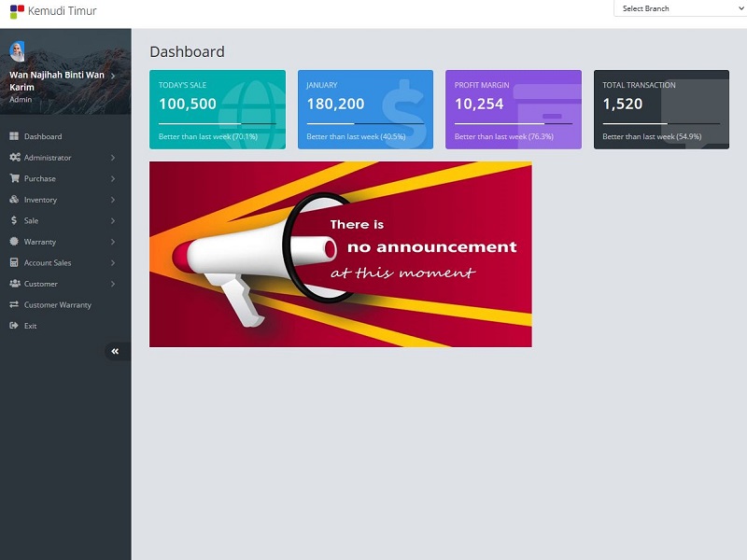
Task: Open the Today's Sale card
Action: pyautogui.click(x=217, y=109)
